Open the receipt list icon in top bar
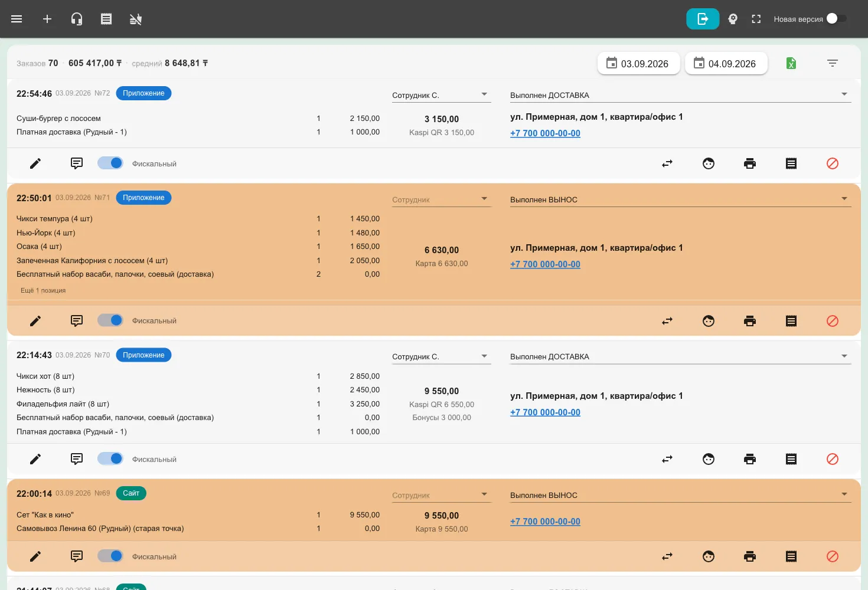This screenshot has width=868, height=590. click(106, 19)
